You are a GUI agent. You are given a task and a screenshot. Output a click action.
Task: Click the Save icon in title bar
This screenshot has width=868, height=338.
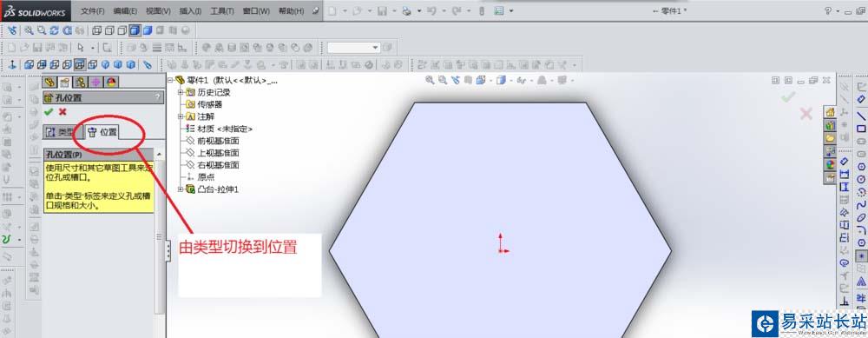coord(382,11)
